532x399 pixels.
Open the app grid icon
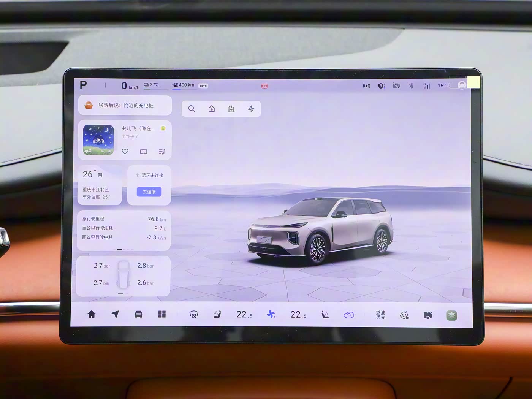[162, 314]
